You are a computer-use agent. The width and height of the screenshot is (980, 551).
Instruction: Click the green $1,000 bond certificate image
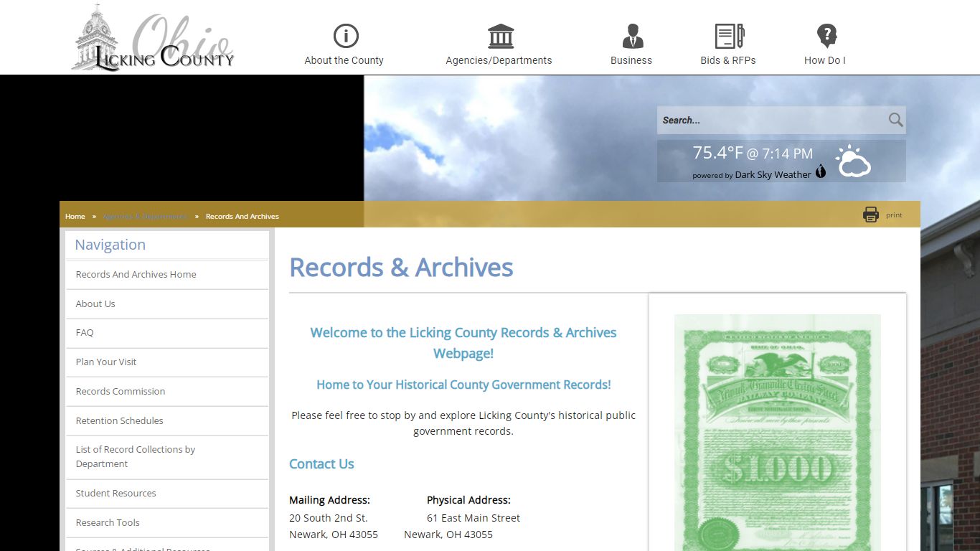pos(777,433)
